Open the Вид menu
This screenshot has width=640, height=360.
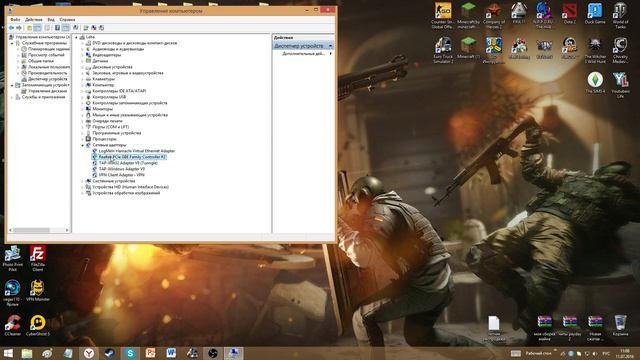pos(51,19)
